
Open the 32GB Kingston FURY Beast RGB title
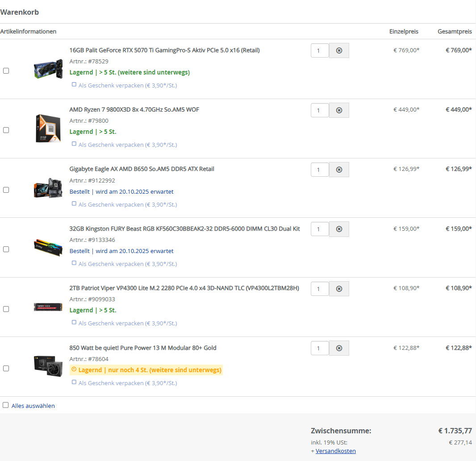pyautogui.click(x=184, y=229)
